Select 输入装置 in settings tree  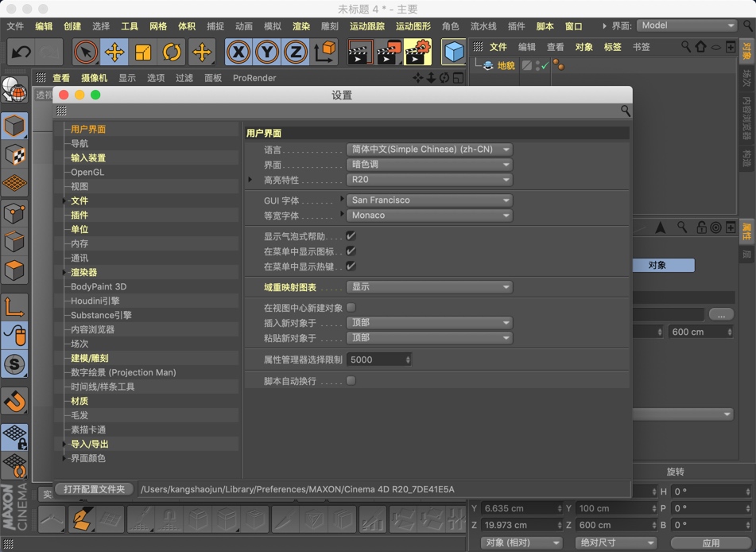pos(88,157)
